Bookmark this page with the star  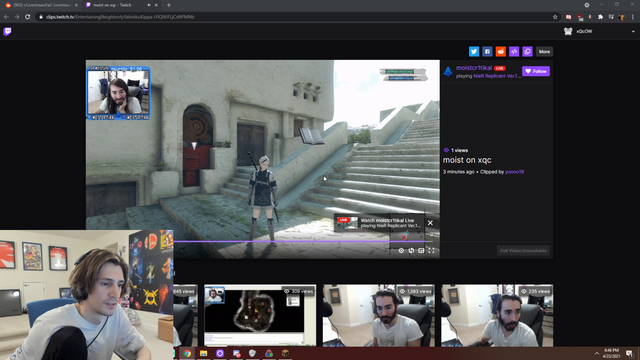[555, 17]
